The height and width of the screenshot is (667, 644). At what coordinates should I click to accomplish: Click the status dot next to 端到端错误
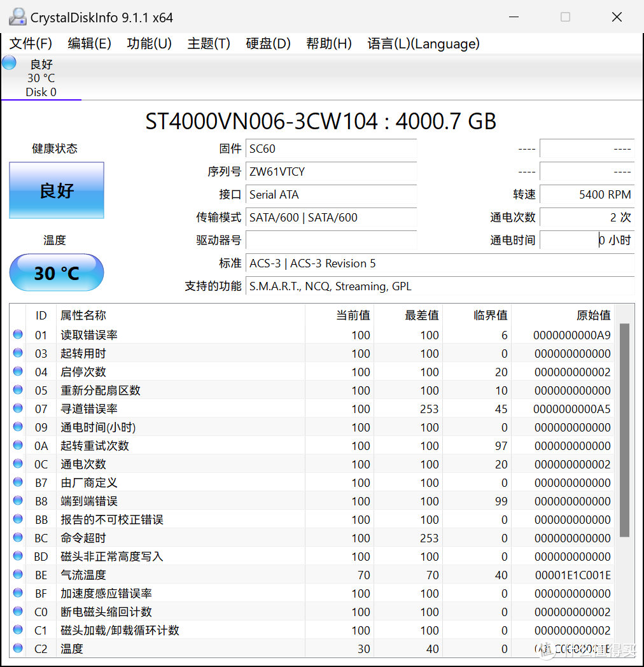[x=17, y=500]
